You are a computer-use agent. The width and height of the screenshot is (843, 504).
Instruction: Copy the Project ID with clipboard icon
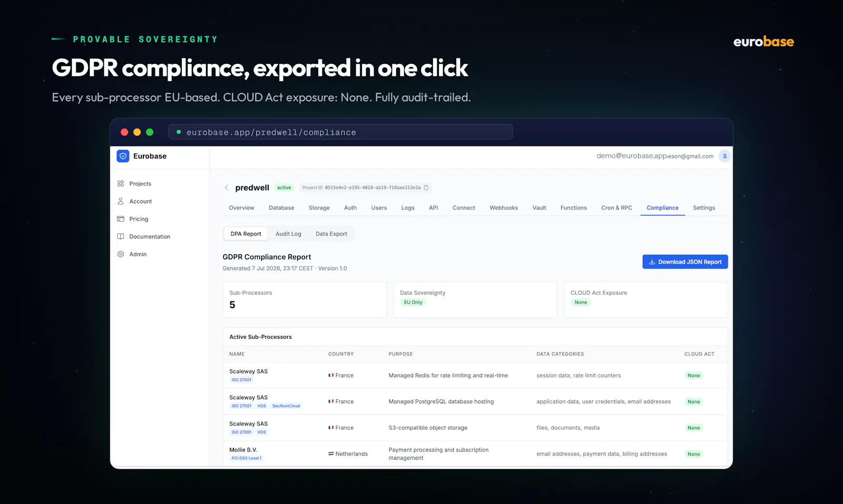click(x=426, y=187)
